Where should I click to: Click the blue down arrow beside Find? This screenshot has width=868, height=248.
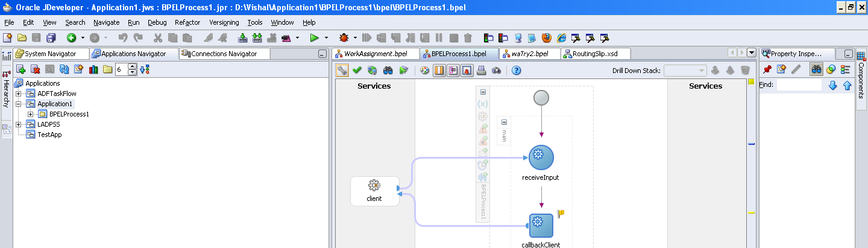pos(833,85)
